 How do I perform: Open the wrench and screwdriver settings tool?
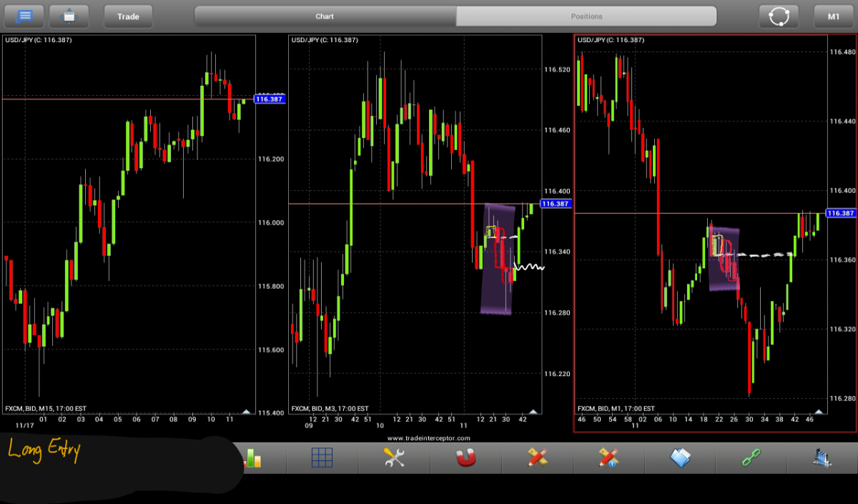(x=394, y=458)
